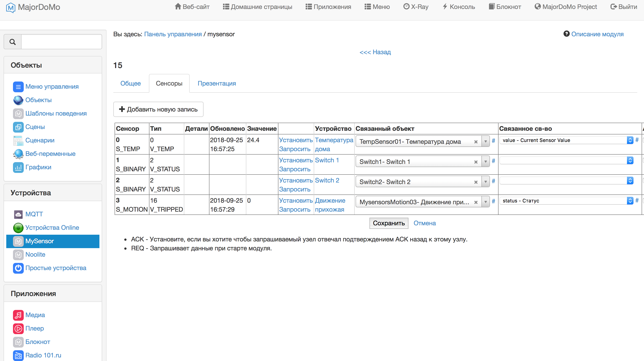Open the Общее tab
This screenshot has height=361, width=644.
(x=131, y=84)
